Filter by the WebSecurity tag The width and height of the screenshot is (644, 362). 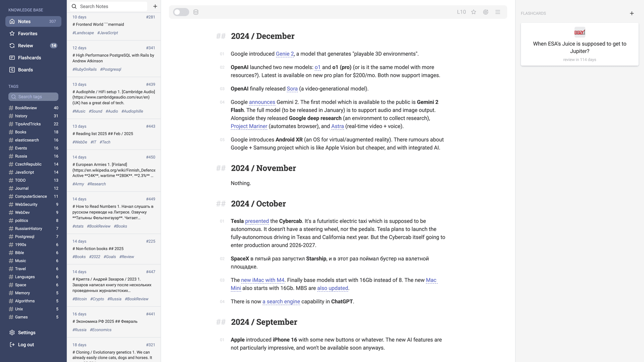coord(33,204)
